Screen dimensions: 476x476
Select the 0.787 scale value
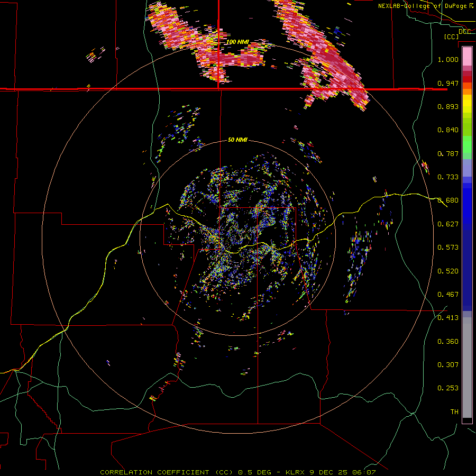pyautogui.click(x=448, y=153)
